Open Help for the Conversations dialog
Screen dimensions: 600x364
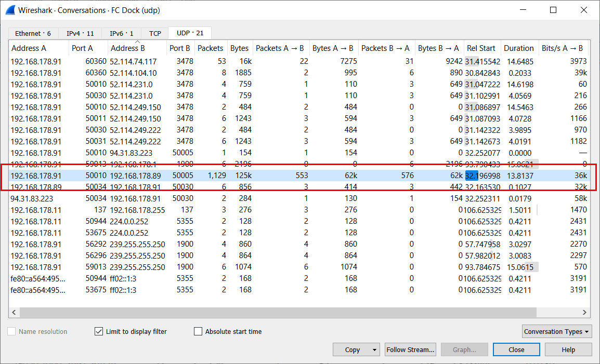[568, 349]
